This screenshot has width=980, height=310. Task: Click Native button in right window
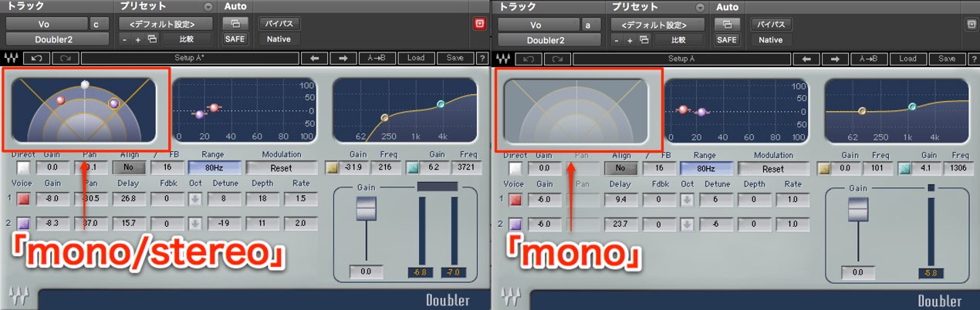tap(770, 39)
